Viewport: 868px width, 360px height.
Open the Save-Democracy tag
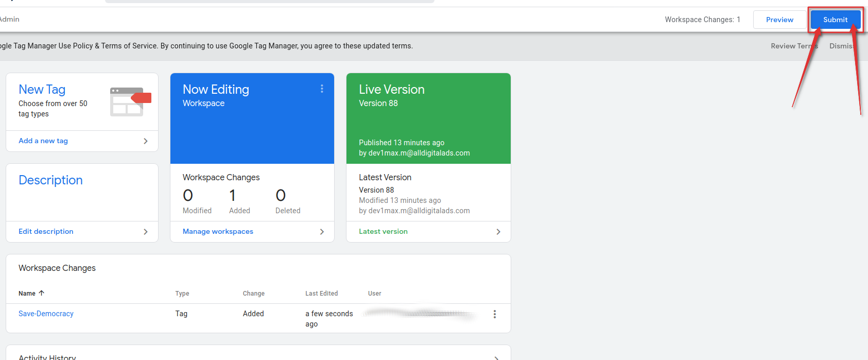pyautogui.click(x=46, y=314)
